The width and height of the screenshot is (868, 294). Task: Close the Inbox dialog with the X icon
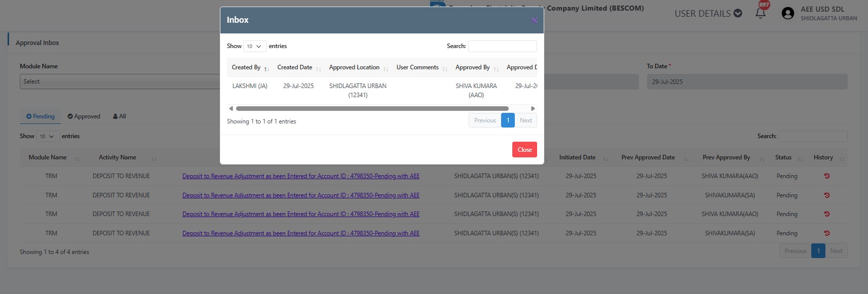[x=534, y=20]
